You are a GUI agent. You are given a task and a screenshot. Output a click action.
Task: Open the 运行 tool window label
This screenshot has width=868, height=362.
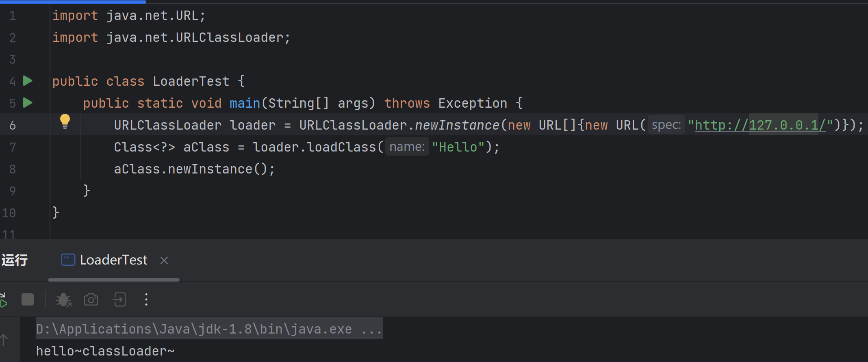point(15,260)
